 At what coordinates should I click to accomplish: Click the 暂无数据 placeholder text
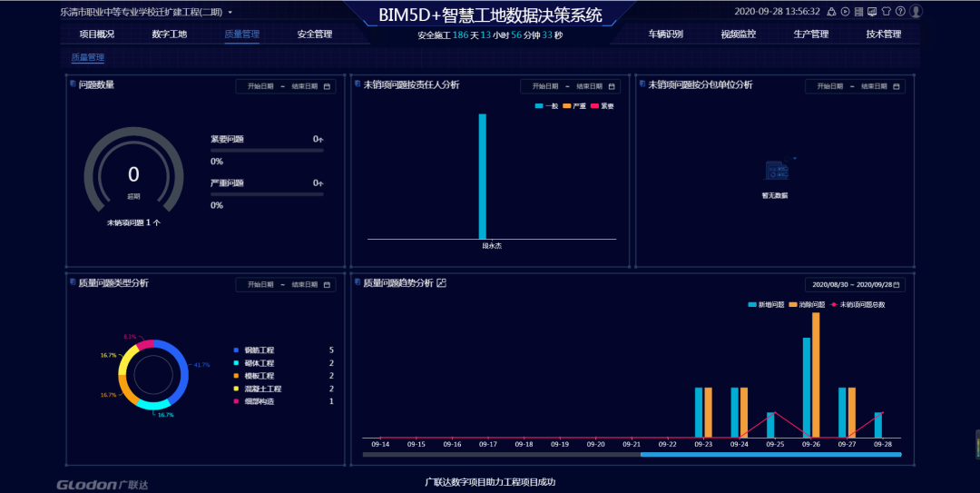point(774,196)
